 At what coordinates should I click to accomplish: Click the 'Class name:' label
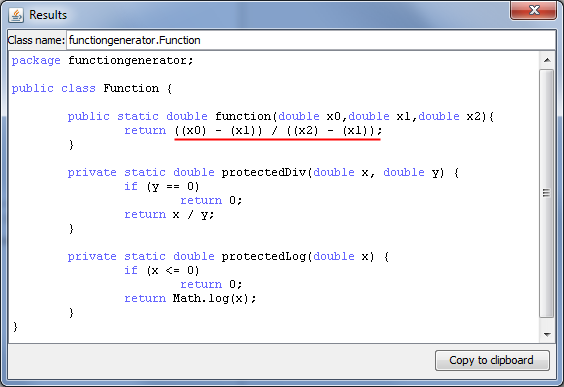(x=36, y=40)
